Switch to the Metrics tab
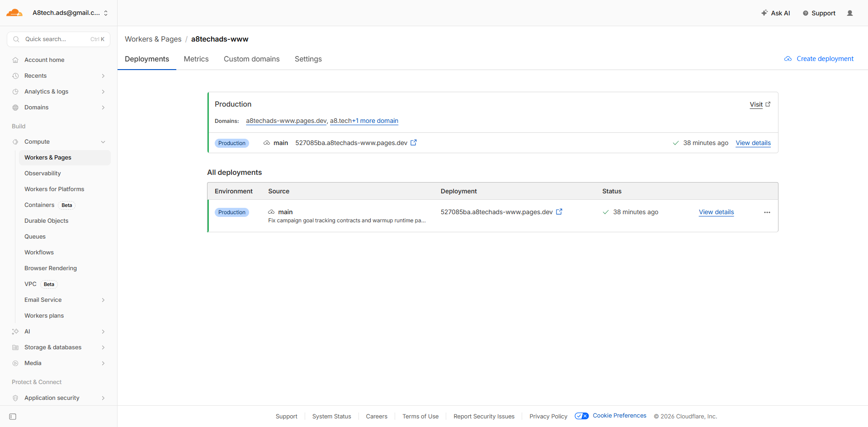This screenshot has width=868, height=427. pos(196,59)
